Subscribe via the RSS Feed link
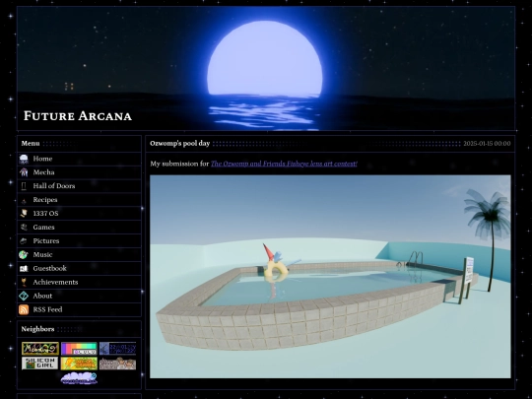This screenshot has width=532, height=399. 47,309
